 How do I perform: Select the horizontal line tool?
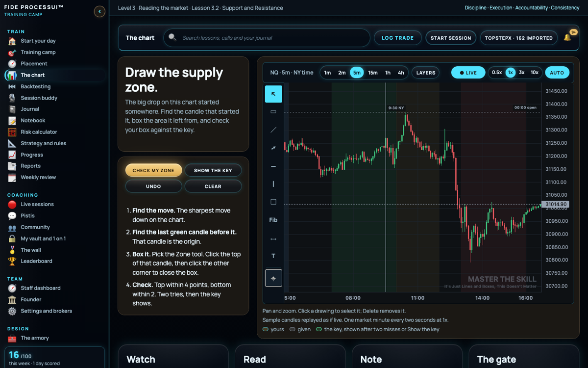[273, 166]
